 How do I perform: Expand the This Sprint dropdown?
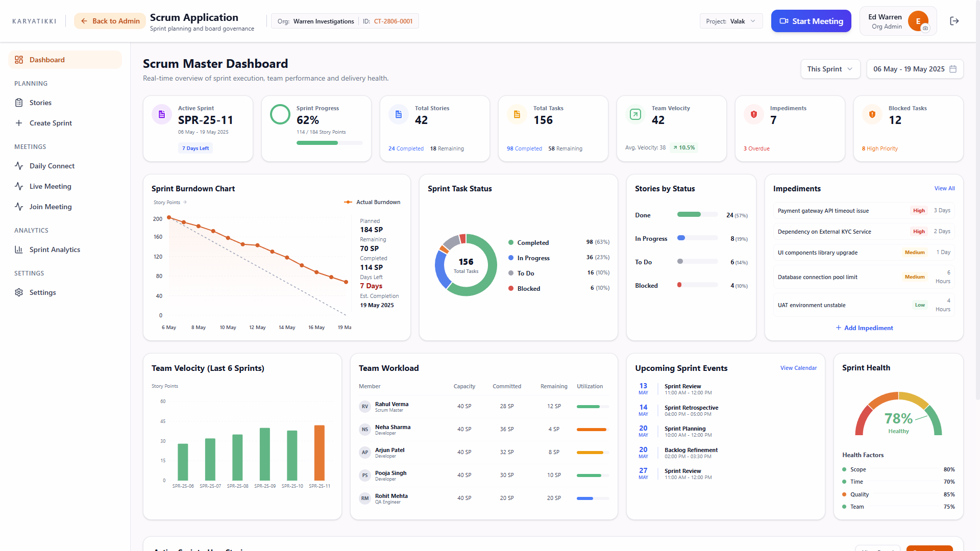(x=830, y=69)
